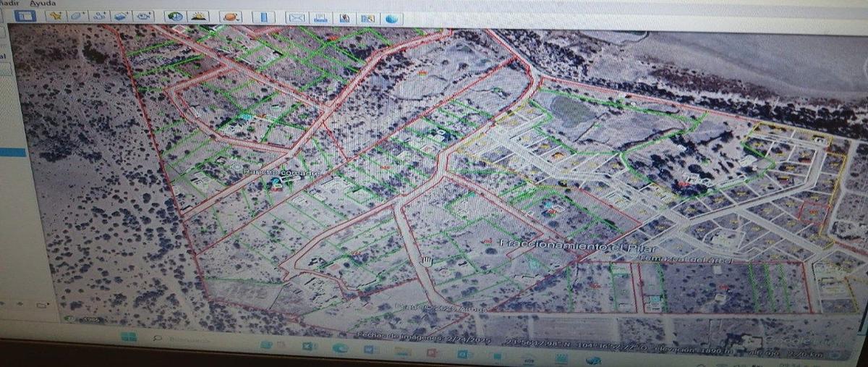Open the Añadir menu
This screenshot has height=367, width=868.
click(8, 4)
